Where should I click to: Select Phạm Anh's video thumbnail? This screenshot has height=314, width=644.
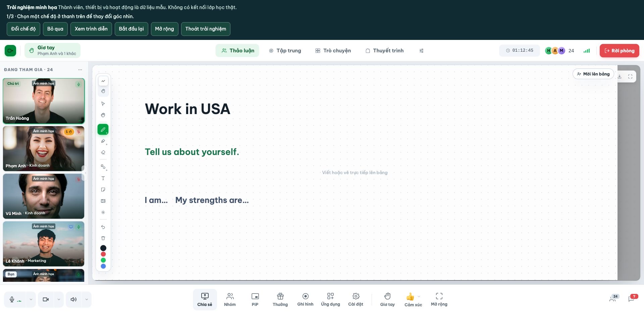pos(44,149)
